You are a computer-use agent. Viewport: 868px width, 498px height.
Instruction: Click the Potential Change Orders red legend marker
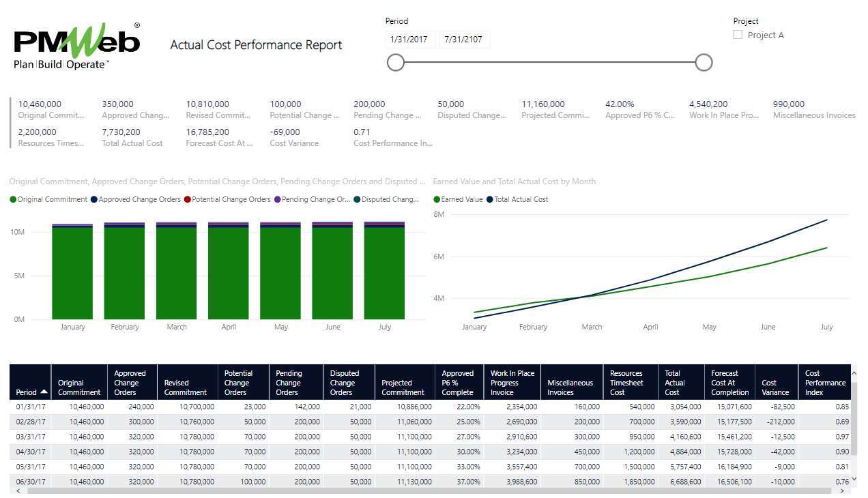[x=188, y=200]
